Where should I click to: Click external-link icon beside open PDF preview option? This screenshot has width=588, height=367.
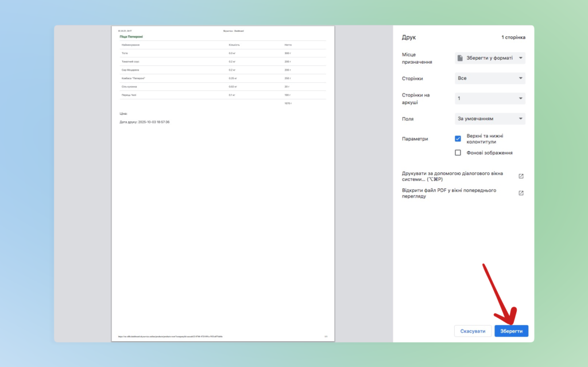(x=521, y=193)
